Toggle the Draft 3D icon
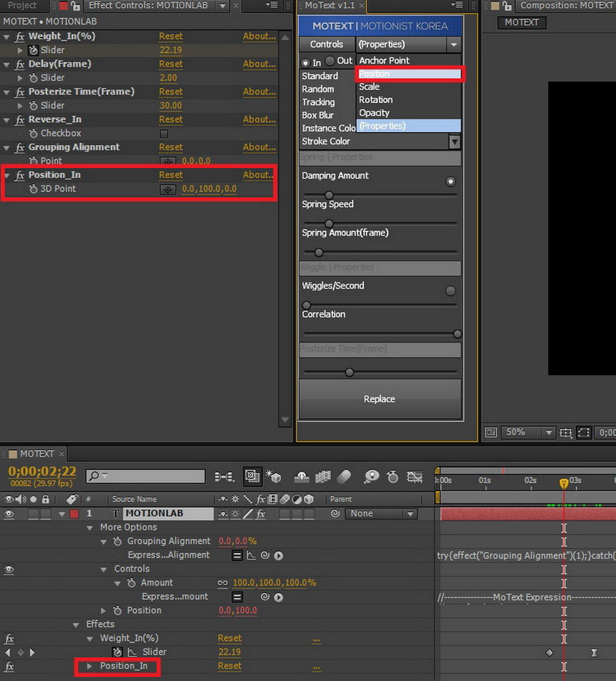 [274, 477]
